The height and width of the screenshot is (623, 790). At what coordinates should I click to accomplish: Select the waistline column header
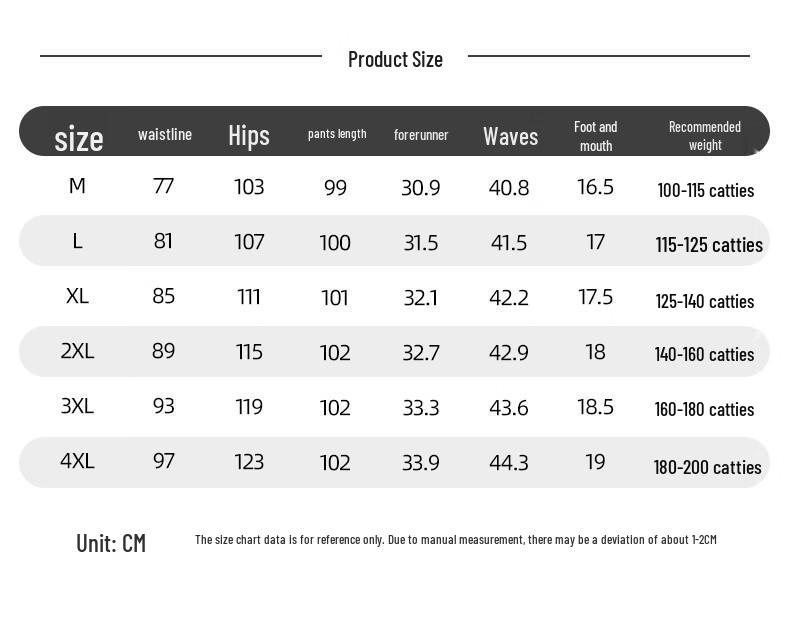pyautogui.click(x=165, y=134)
